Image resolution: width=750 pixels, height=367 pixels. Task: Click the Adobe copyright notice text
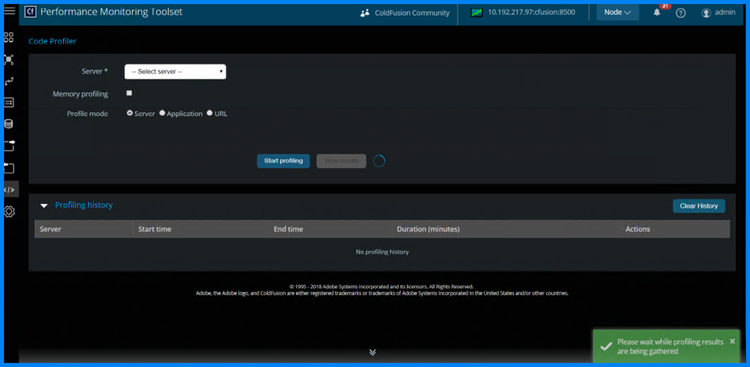point(382,290)
